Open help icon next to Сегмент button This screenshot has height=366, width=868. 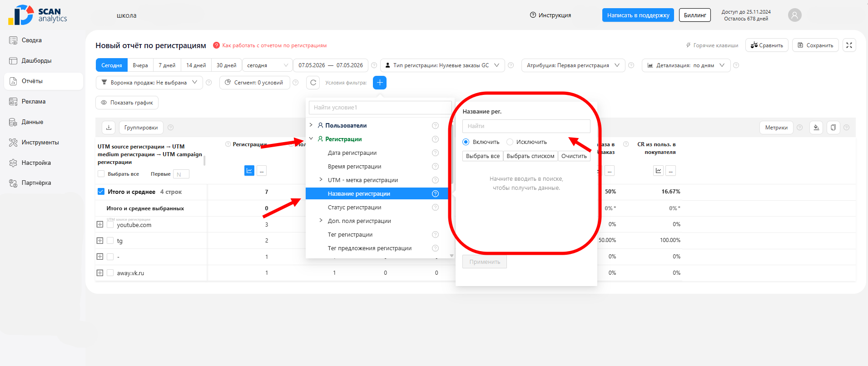point(296,83)
